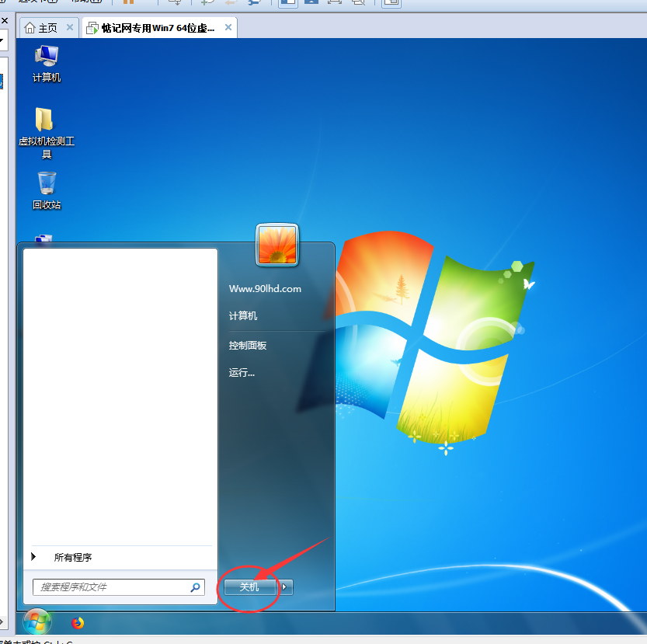Viewport: 647px width, 644px height.
Task: Launch 运行... from the Start menu
Action: pos(242,373)
